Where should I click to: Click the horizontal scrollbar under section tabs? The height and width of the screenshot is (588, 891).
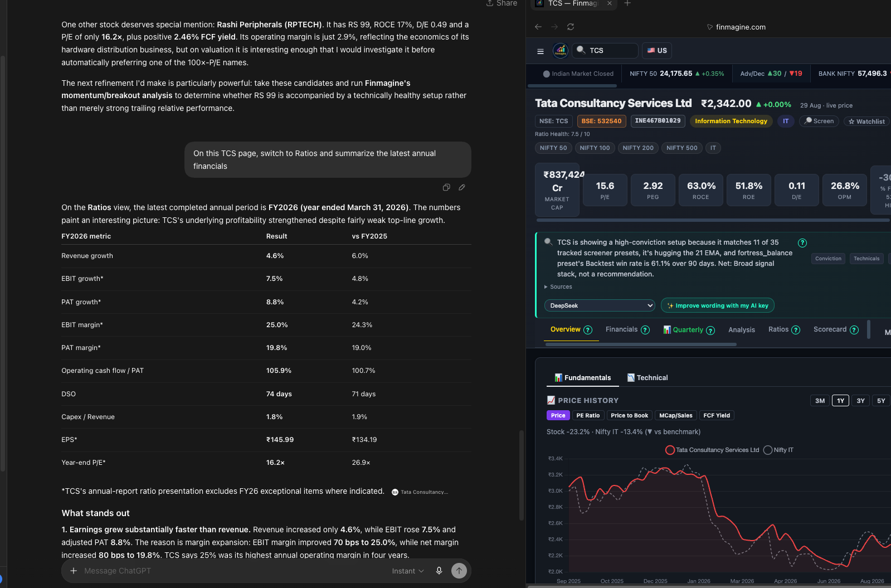tap(641, 344)
